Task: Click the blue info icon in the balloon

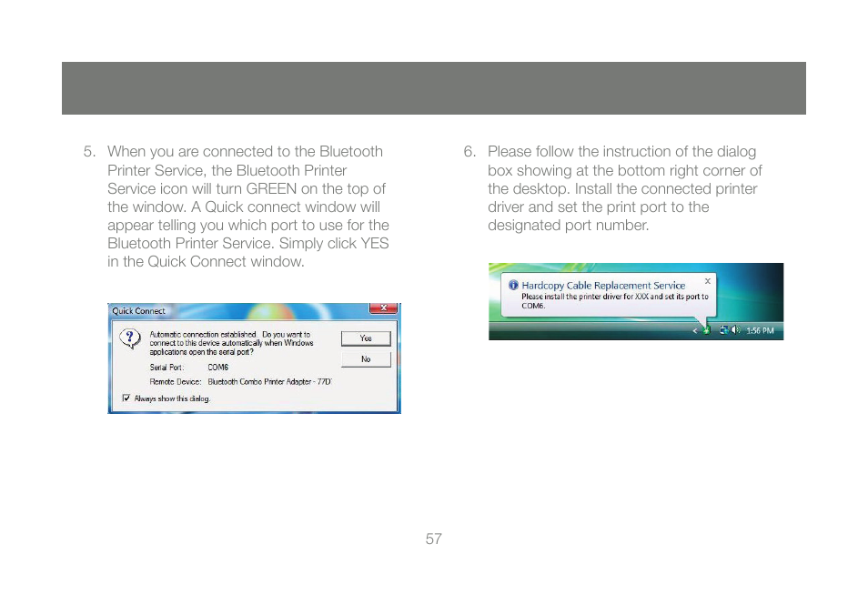Action: [514, 285]
